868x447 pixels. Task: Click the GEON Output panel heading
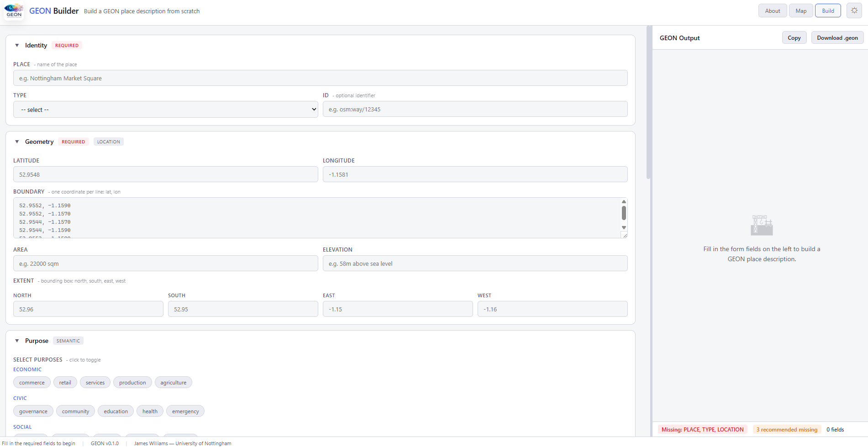pyautogui.click(x=679, y=38)
